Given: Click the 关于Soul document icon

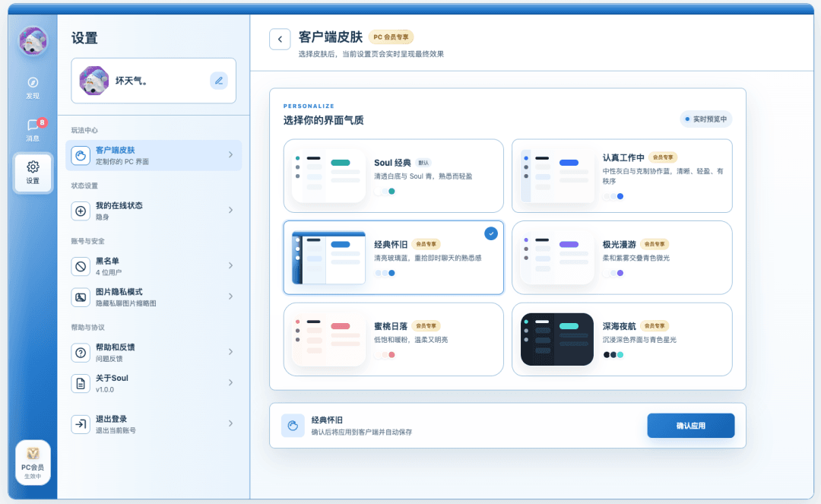Looking at the screenshot, I should tap(81, 384).
